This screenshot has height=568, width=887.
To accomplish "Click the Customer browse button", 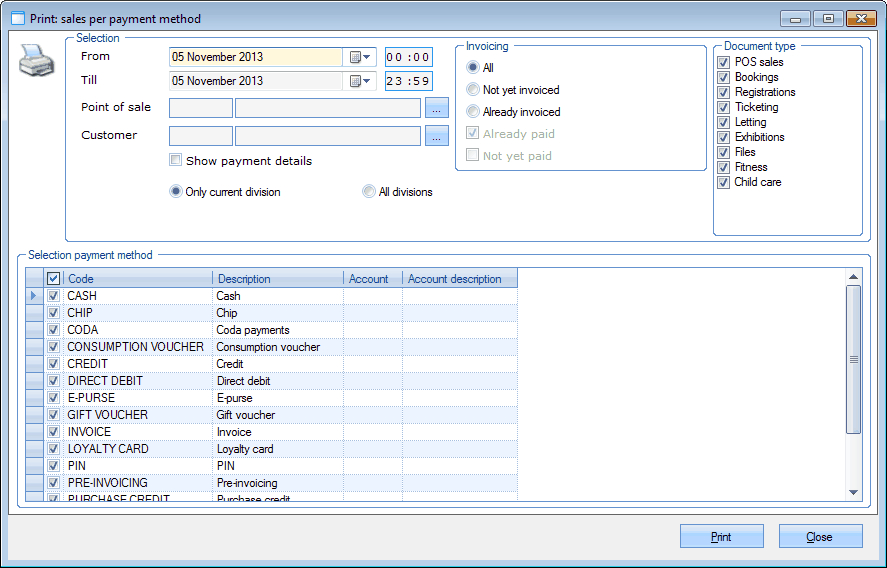I will pos(437,136).
